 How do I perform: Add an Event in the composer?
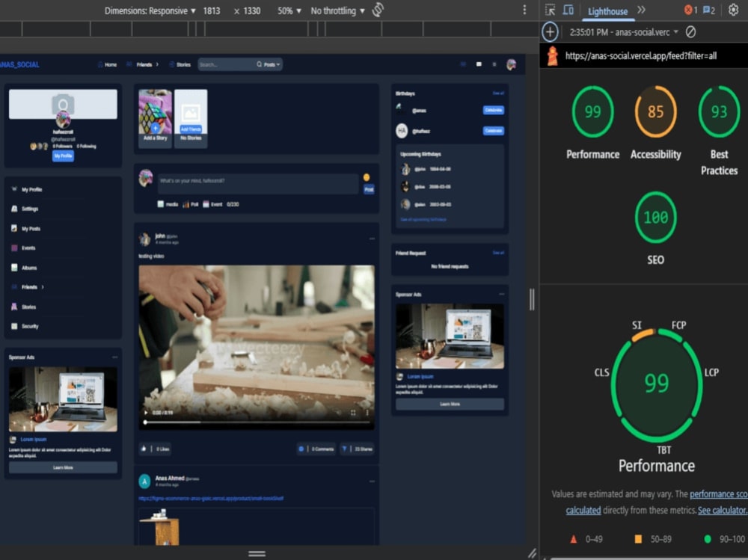coord(212,204)
